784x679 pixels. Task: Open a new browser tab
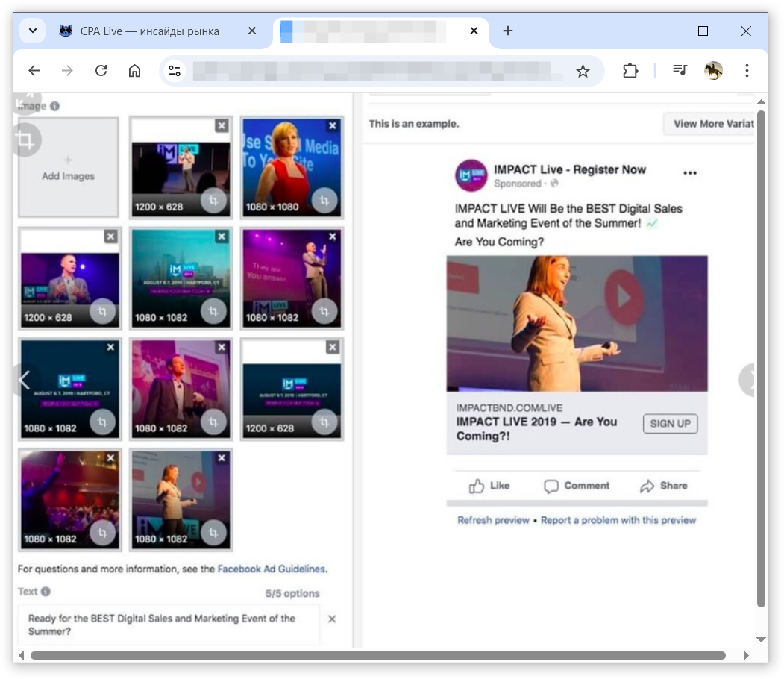[x=508, y=31]
